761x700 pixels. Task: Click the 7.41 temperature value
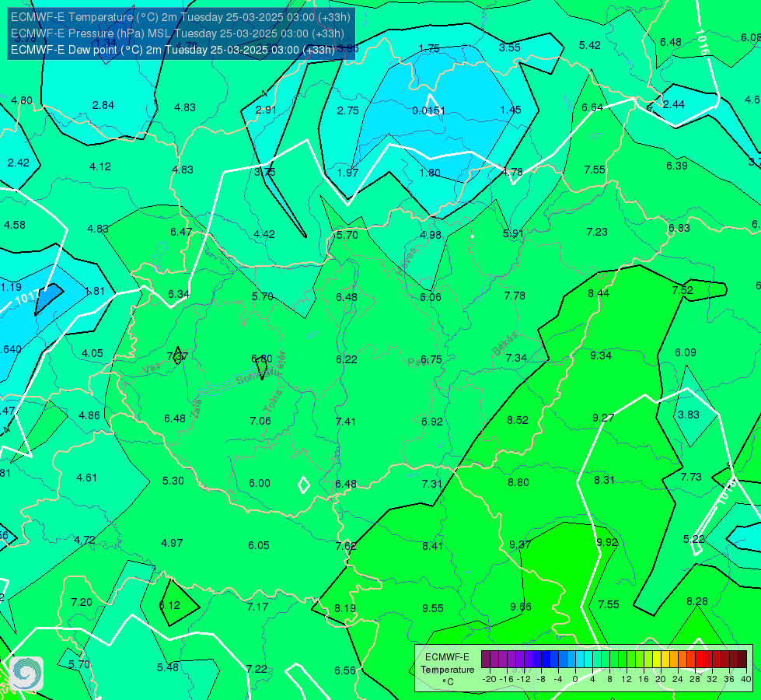(346, 422)
